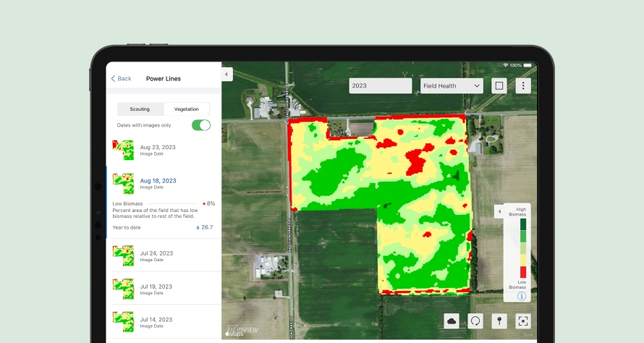
Task: Click the circular lasso selection icon
Action: [475, 321]
